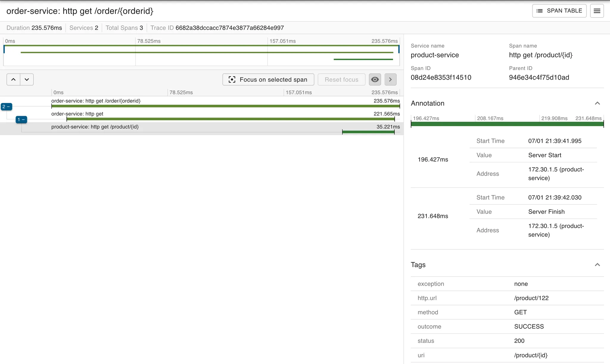Image resolution: width=610 pixels, height=364 pixels.
Task: Collapse the root span tree node badge 2
Action: click(x=6, y=107)
